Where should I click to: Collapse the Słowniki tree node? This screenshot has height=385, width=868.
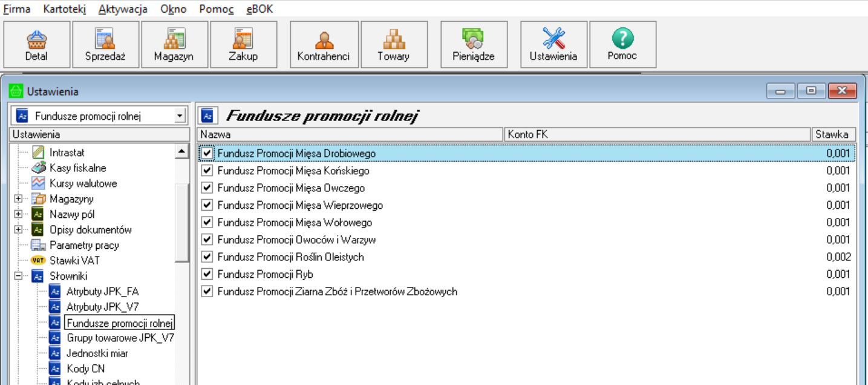(18, 276)
